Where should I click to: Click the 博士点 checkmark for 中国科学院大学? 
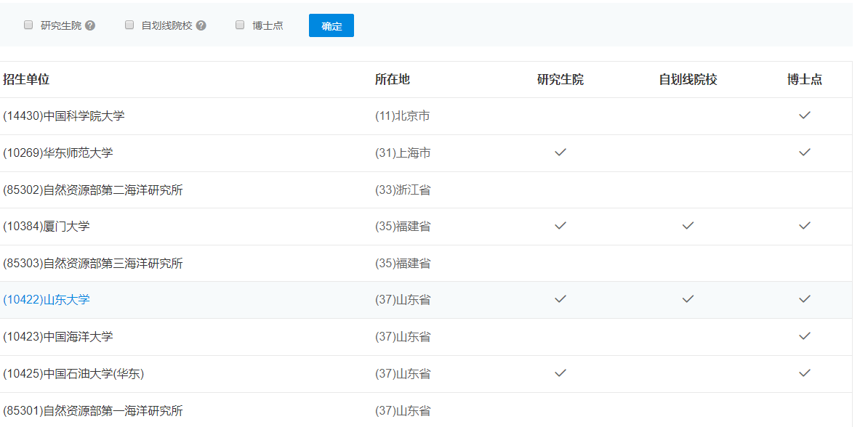(x=805, y=115)
